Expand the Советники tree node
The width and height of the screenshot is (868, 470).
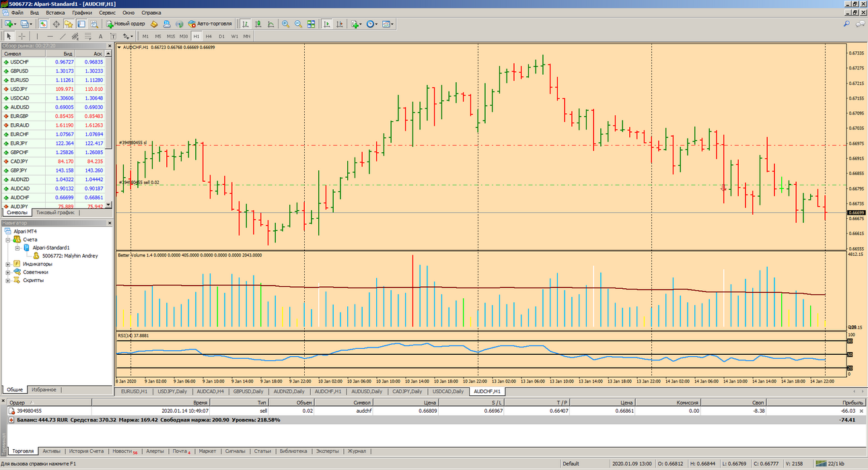coord(8,272)
